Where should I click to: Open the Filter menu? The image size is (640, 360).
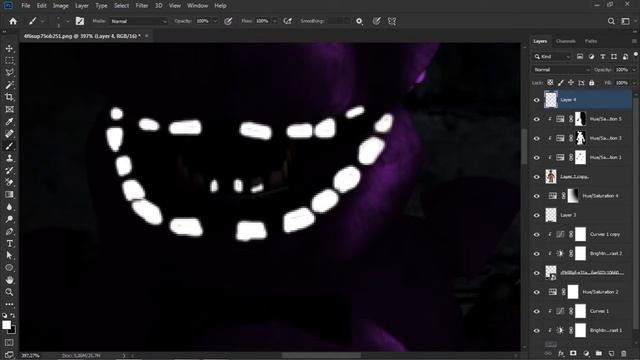tap(142, 6)
